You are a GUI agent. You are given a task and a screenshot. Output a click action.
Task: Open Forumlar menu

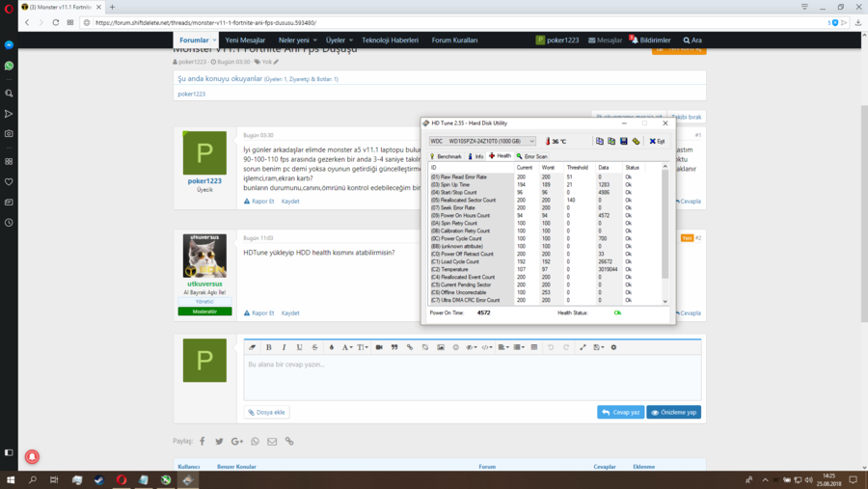tap(194, 40)
